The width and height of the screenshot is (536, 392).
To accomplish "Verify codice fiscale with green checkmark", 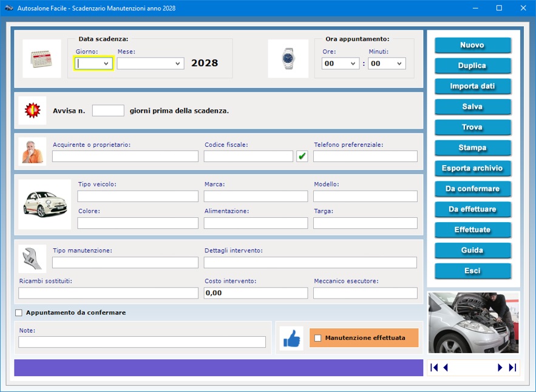I will tap(302, 156).
